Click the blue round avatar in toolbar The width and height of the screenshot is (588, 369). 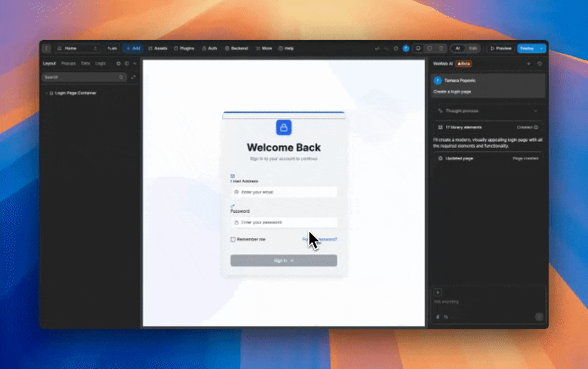coord(406,48)
